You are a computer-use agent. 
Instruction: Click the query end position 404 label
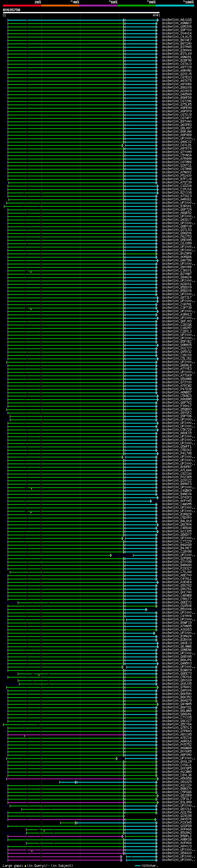pyautogui.click(x=155, y=15)
